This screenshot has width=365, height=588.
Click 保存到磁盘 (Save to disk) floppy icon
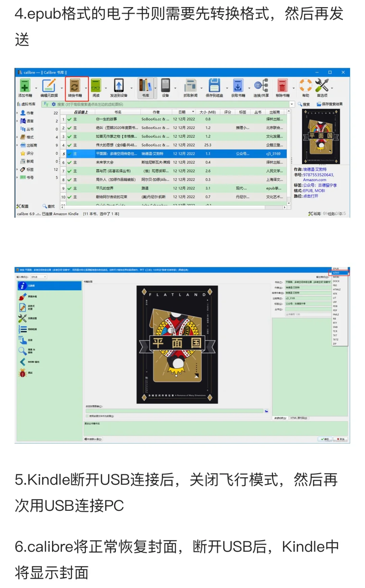[x=214, y=85]
